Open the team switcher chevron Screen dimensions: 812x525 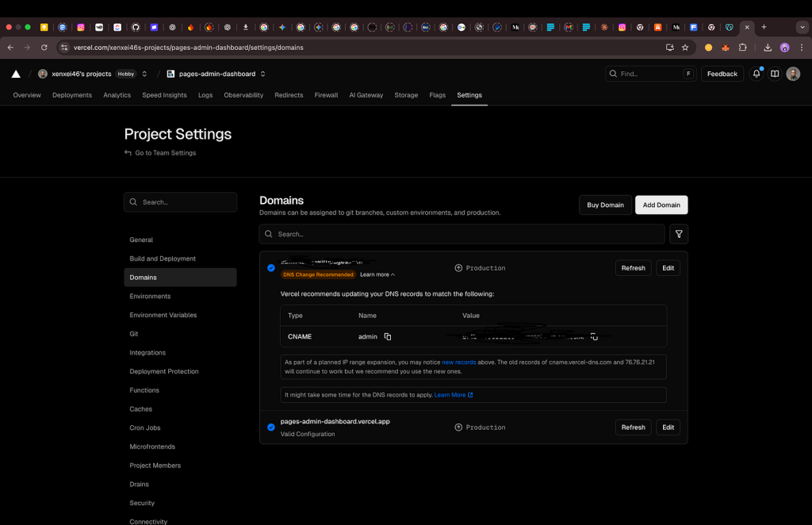click(x=144, y=74)
